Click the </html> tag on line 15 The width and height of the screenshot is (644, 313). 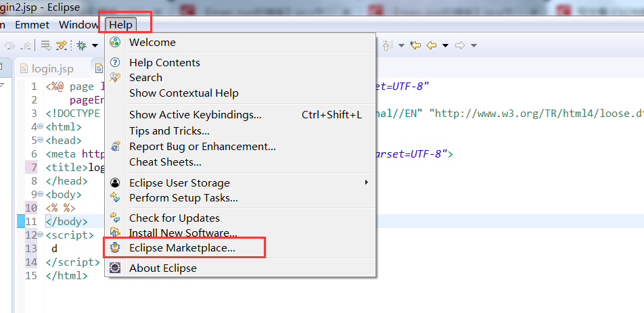[66, 276]
